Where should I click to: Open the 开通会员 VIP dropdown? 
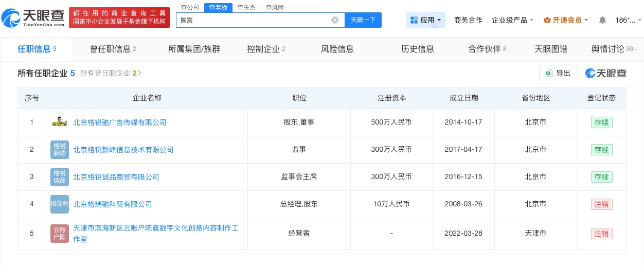(566, 20)
